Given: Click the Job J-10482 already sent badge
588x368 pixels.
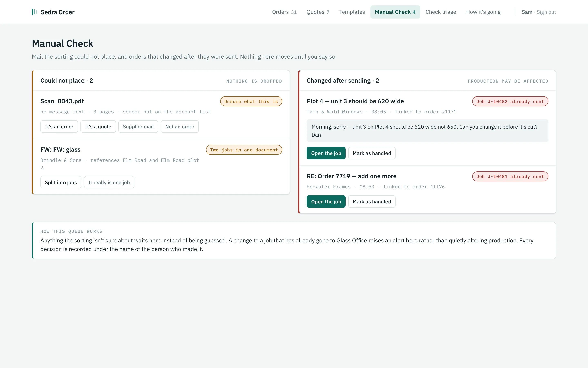Looking at the screenshot, I should click(x=510, y=101).
